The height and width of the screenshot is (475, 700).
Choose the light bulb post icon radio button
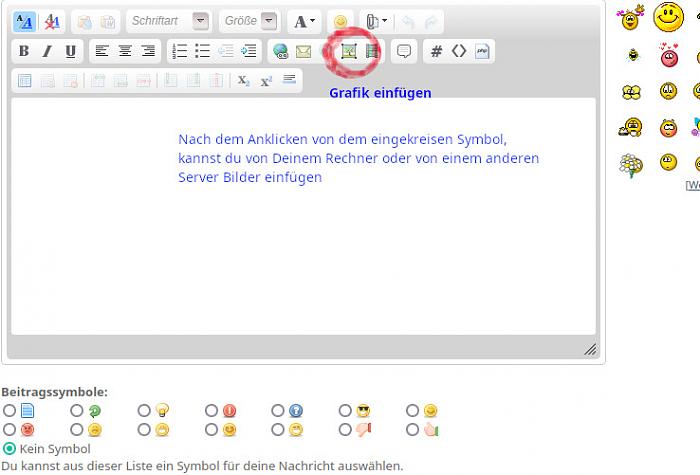tap(144, 411)
